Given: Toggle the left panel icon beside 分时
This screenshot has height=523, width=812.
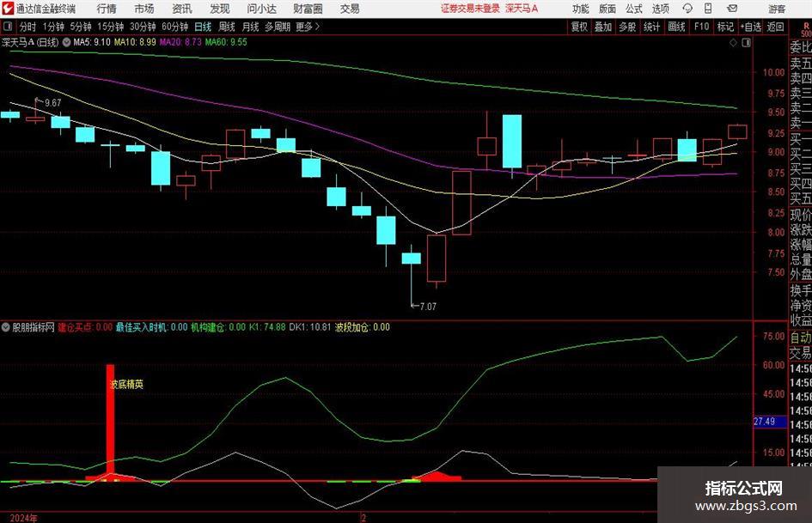Looking at the screenshot, I should point(8,27).
